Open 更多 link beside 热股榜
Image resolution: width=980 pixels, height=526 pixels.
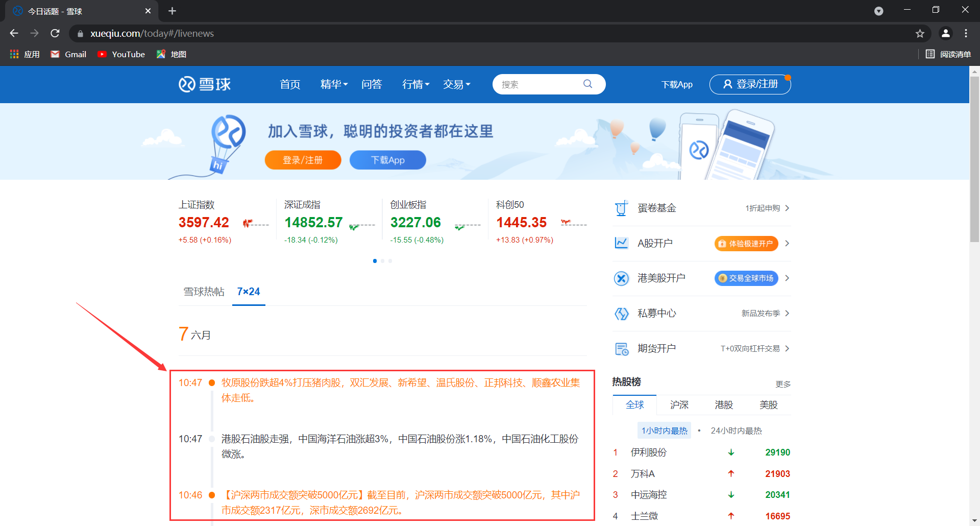783,384
